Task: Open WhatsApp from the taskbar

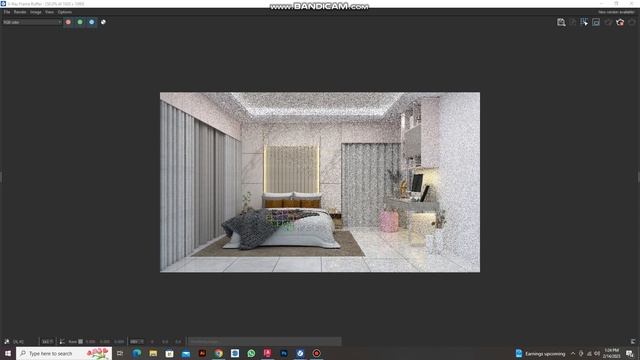Action: coord(251,353)
